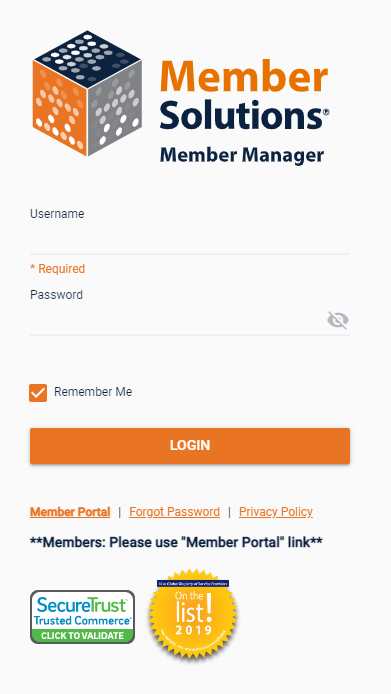This screenshot has width=391, height=694.
Task: Click the Members Please use Member Portal notice
Action: point(176,542)
